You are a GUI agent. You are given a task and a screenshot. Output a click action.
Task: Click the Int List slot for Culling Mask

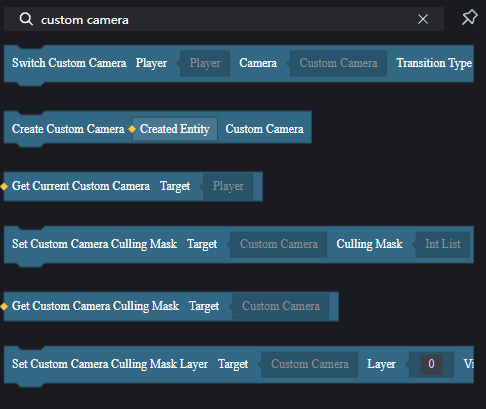click(443, 244)
